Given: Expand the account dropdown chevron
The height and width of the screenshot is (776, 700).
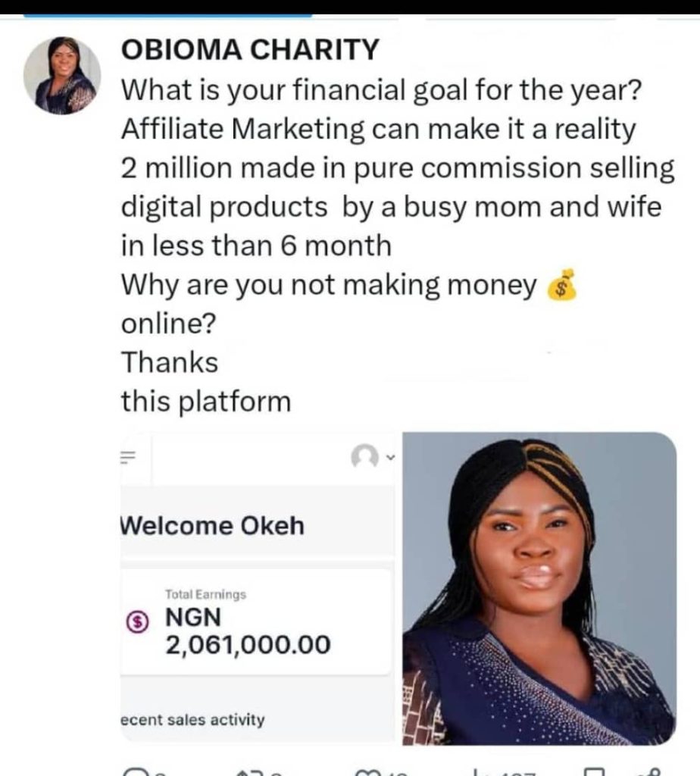Looking at the screenshot, I should click(390, 457).
